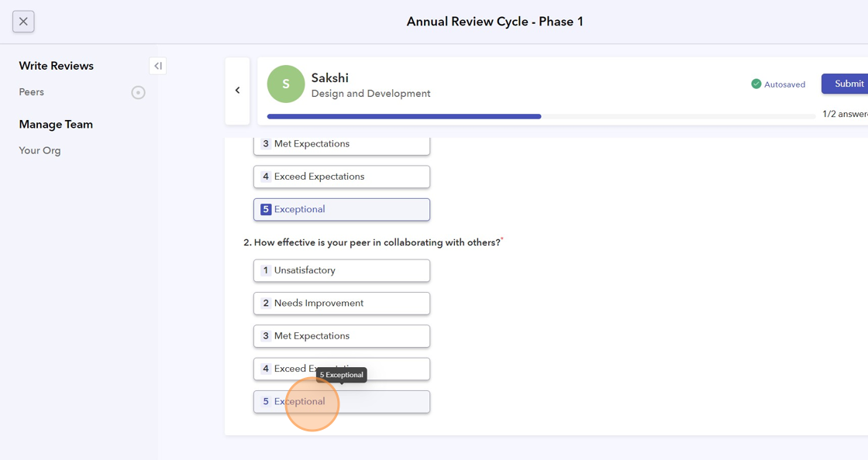The image size is (868, 460).
Task: Rate collaboration as Met Expectations
Action: click(x=342, y=336)
